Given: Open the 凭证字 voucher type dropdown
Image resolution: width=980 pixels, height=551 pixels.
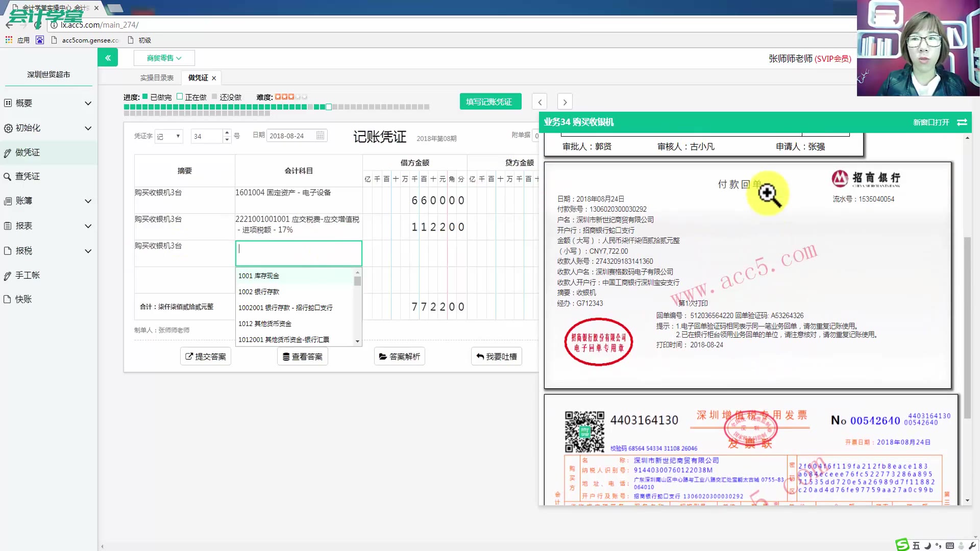Looking at the screenshot, I should pyautogui.click(x=168, y=136).
